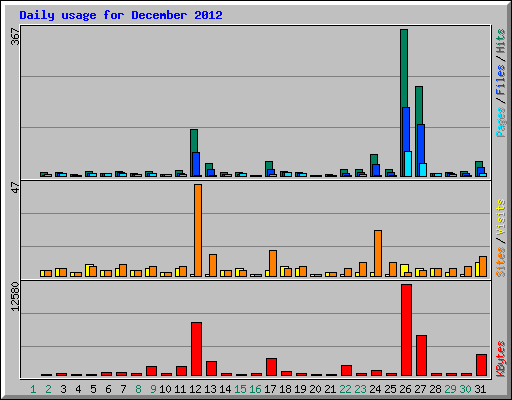This screenshot has width=512, height=400.
Task: Click day 17 on the date axis
Action: 270,389
